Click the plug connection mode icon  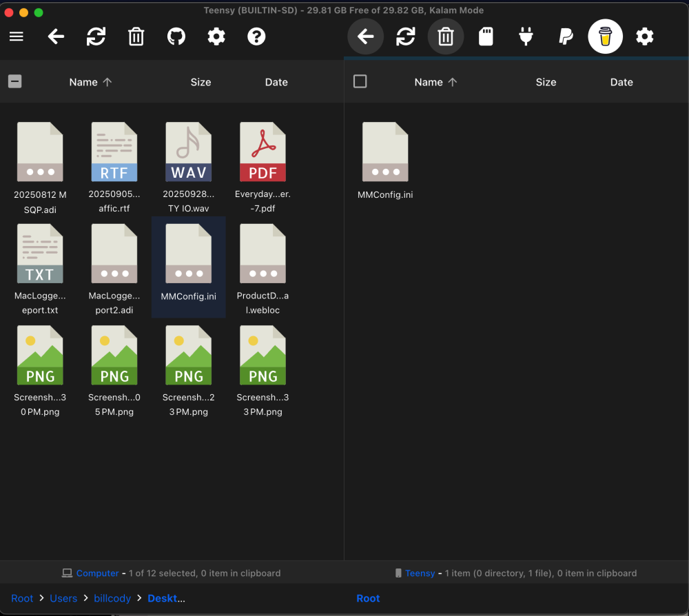coord(526,37)
